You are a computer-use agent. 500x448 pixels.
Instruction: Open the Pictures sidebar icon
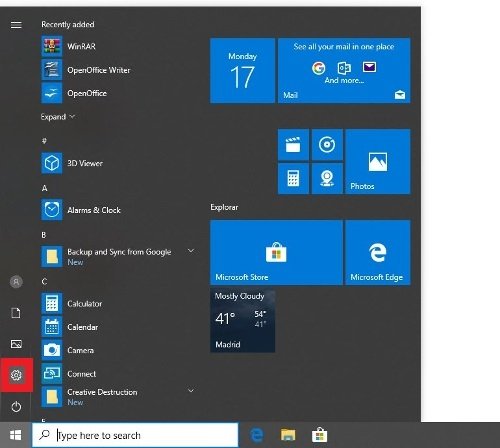click(16, 344)
